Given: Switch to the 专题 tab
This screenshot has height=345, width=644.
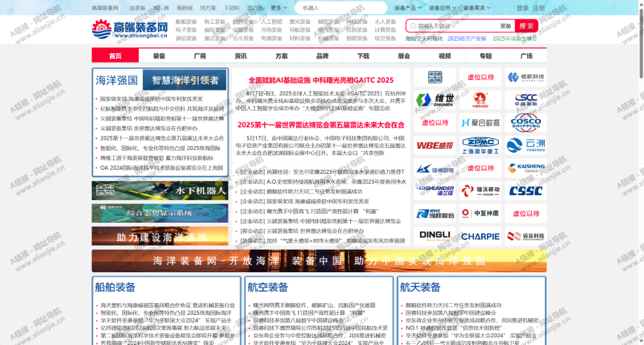Looking at the screenshot, I should tap(486, 56).
